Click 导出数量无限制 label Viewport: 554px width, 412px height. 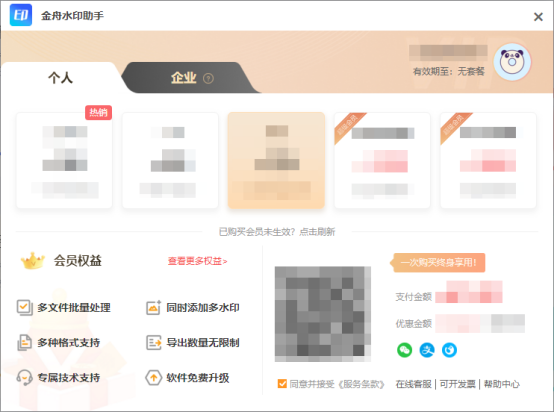coord(203,342)
